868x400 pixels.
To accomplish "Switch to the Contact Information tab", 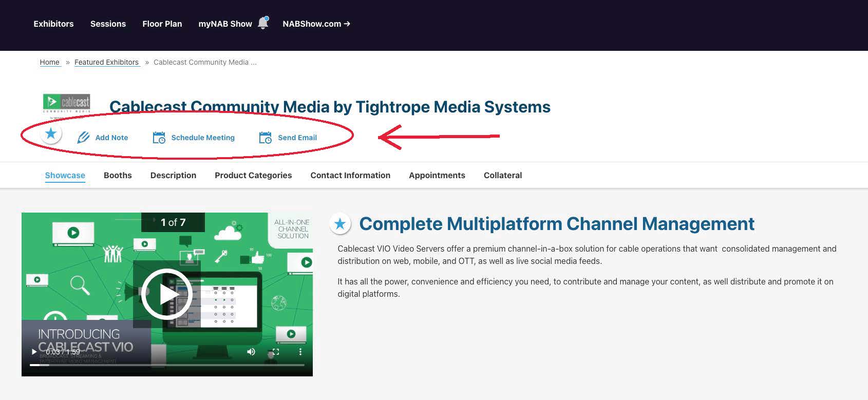I will click(x=350, y=175).
